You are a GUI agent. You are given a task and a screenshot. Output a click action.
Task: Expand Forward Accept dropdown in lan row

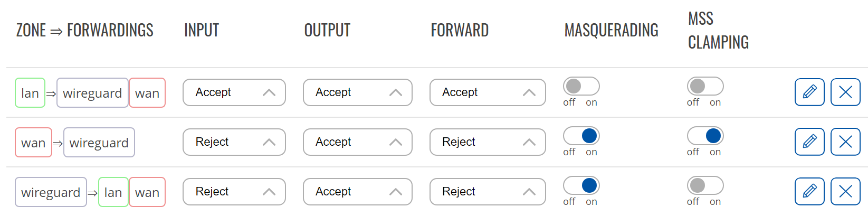[488, 92]
